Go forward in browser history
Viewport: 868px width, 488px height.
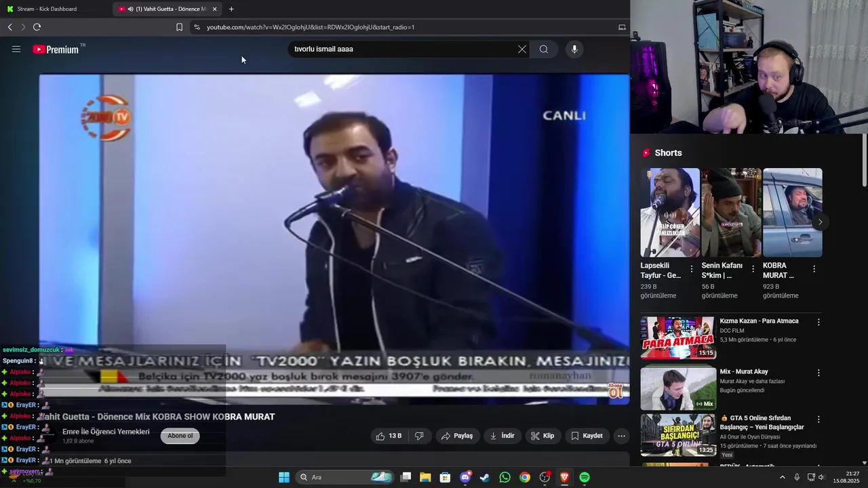(23, 27)
